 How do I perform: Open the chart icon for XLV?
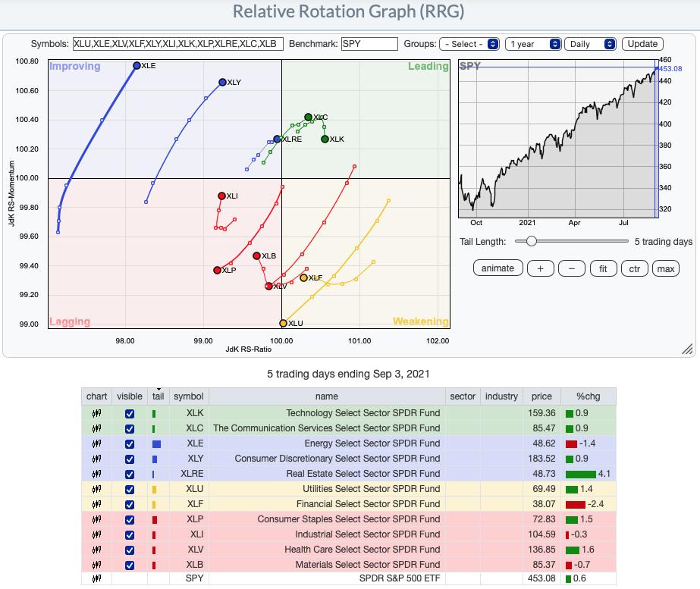pyautogui.click(x=96, y=550)
